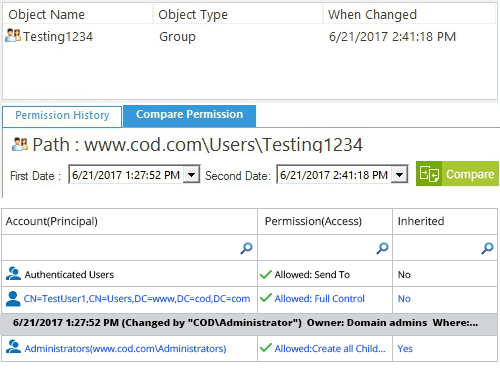
Task: Click the group icon next to Testing1234 row
Action: (x=13, y=35)
